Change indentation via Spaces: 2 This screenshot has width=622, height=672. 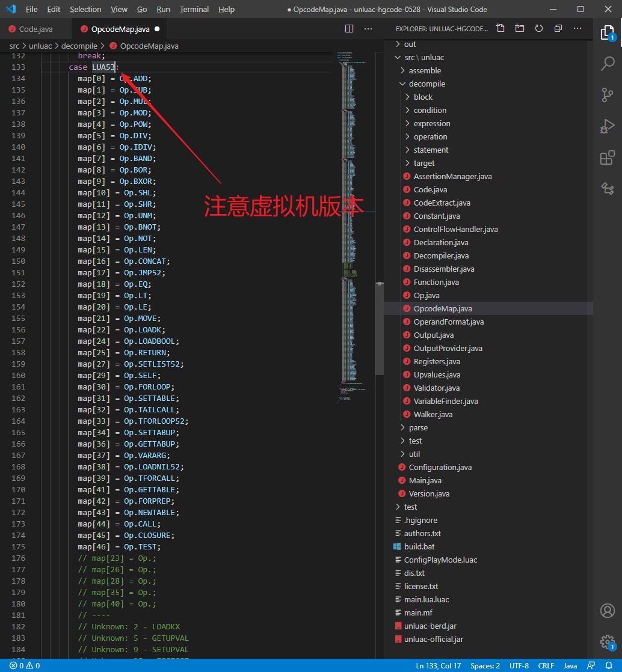(x=485, y=665)
